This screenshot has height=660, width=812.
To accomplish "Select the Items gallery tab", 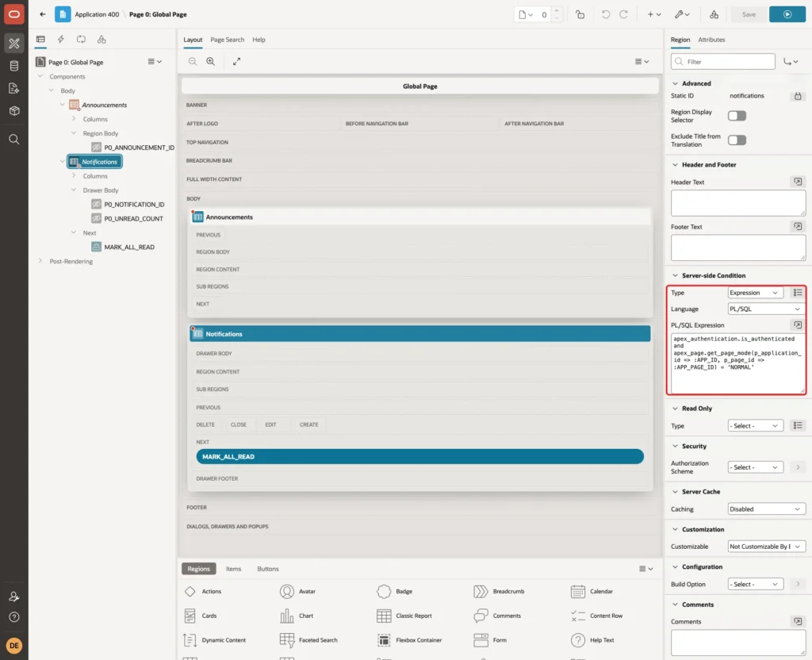I will pos(234,569).
